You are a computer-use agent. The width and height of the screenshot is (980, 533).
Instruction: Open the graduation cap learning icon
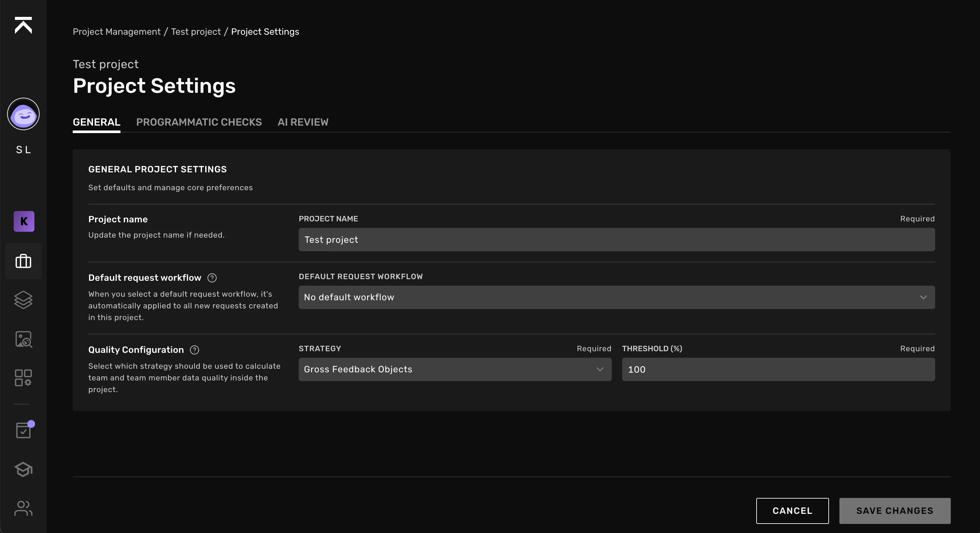[23, 469]
